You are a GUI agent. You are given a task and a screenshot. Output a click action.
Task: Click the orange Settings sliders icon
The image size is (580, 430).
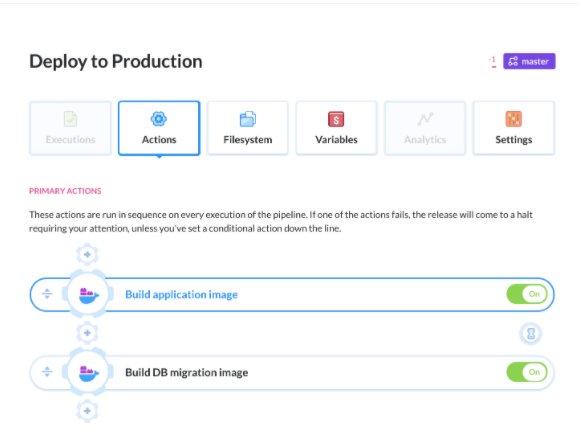click(x=513, y=119)
